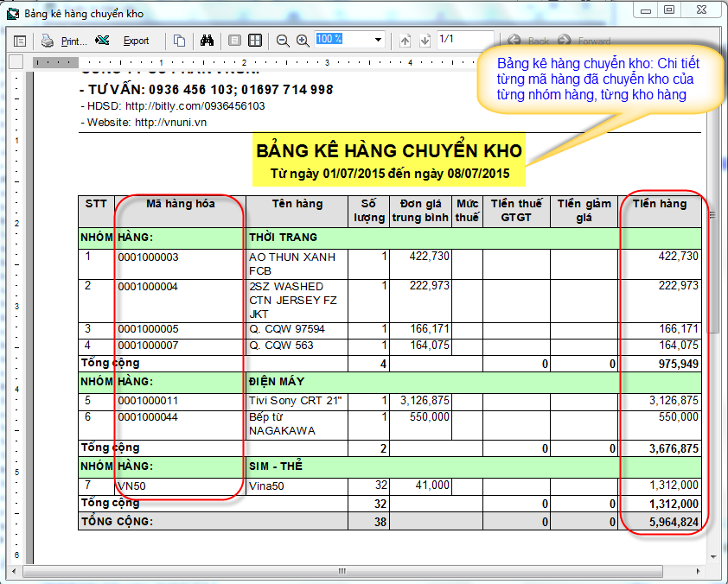Click the scroll down arrow of vertical scrollbar
728x584 pixels.
[713, 557]
